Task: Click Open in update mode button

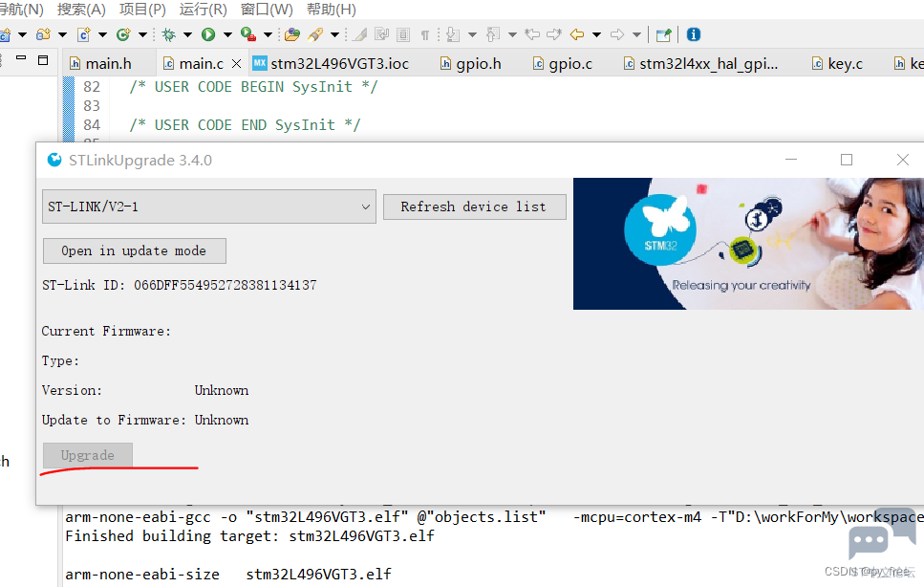Action: 135,251
